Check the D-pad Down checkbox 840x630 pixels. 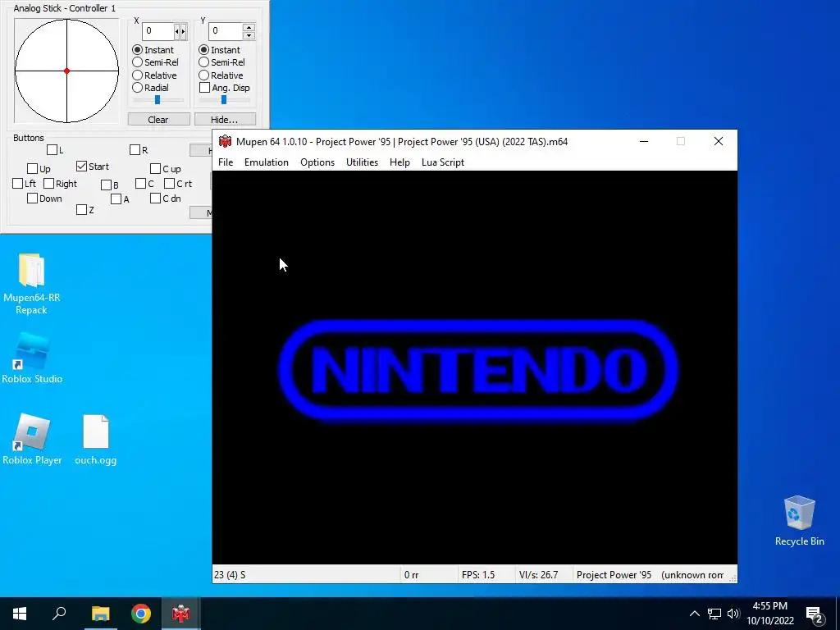point(32,199)
